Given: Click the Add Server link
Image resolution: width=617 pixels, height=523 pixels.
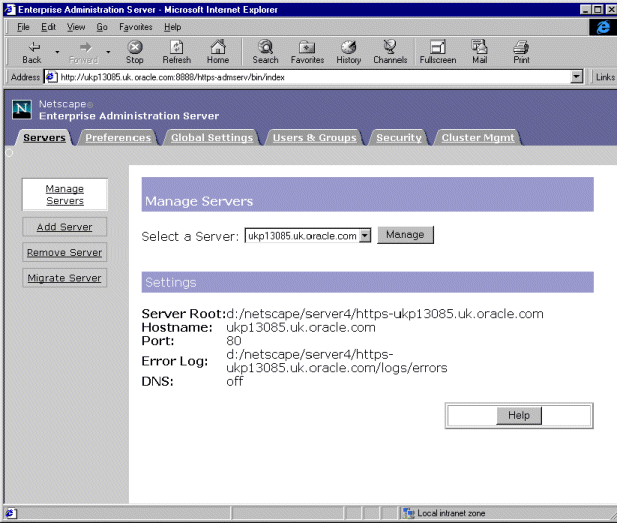Looking at the screenshot, I should tap(65, 227).
